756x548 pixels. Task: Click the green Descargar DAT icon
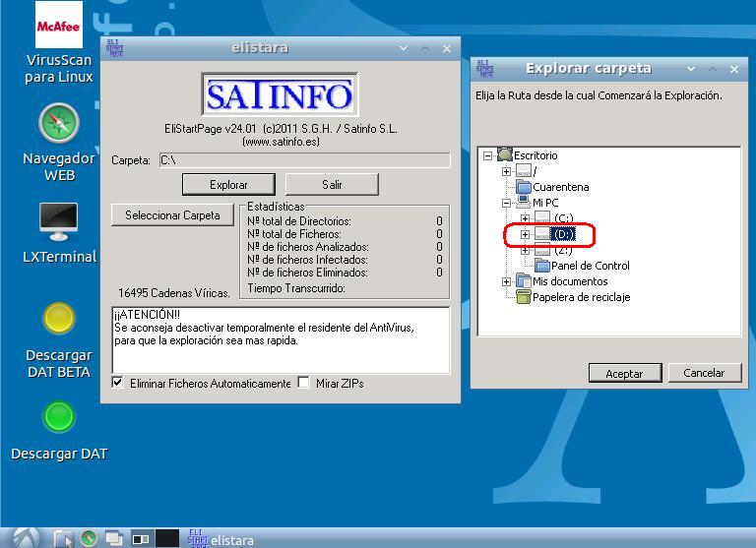(x=59, y=416)
